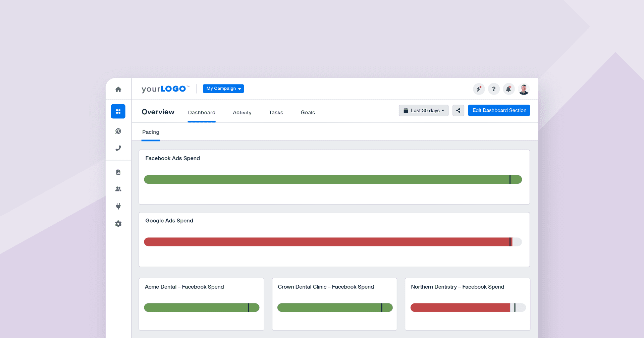Viewport: 644px width, 338px height.
Task: Click the share icon button
Action: pos(458,111)
